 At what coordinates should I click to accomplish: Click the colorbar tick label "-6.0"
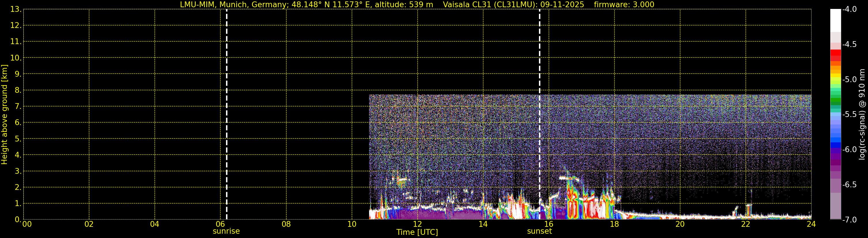click(x=850, y=150)
